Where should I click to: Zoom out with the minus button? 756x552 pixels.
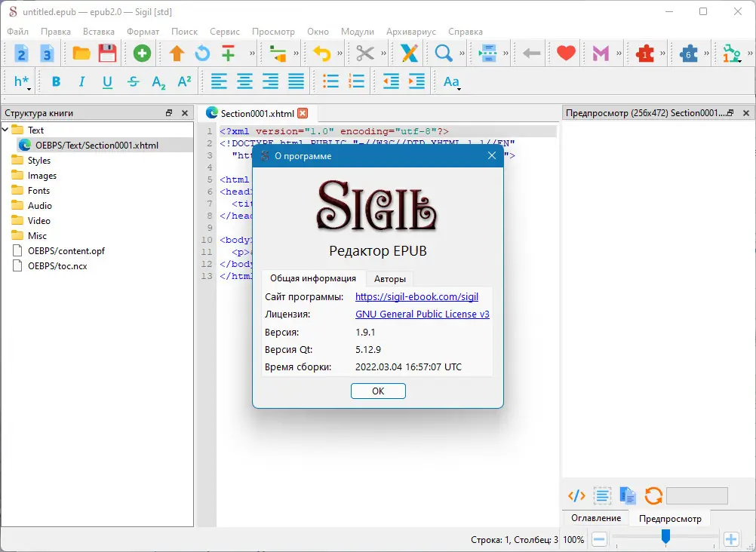click(599, 539)
